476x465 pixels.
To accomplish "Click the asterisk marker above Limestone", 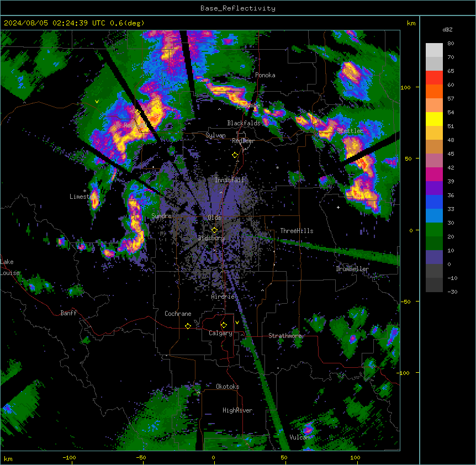I will coord(84,191).
